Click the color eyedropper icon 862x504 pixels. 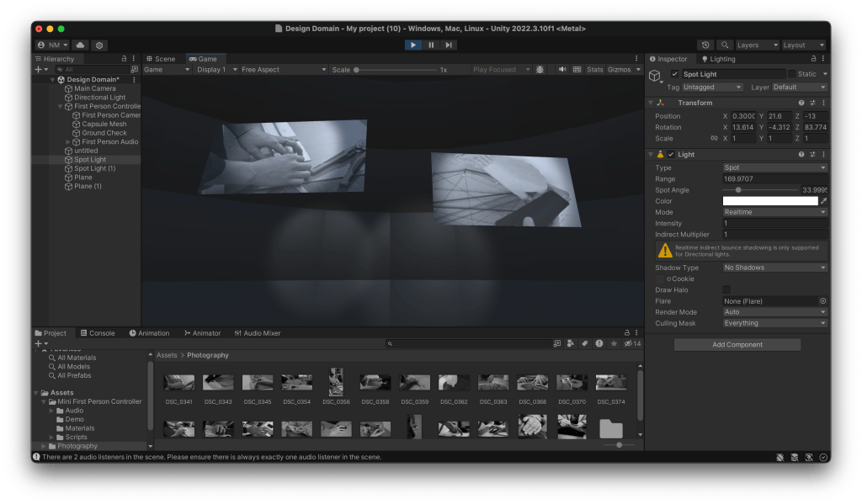[x=824, y=201]
